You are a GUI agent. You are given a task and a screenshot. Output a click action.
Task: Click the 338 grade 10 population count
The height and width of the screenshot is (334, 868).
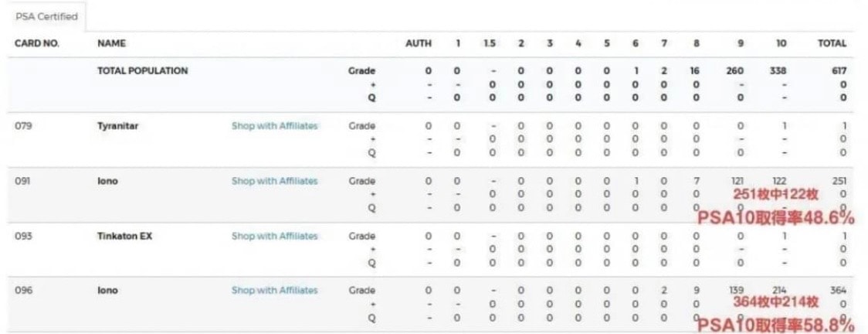point(778,71)
